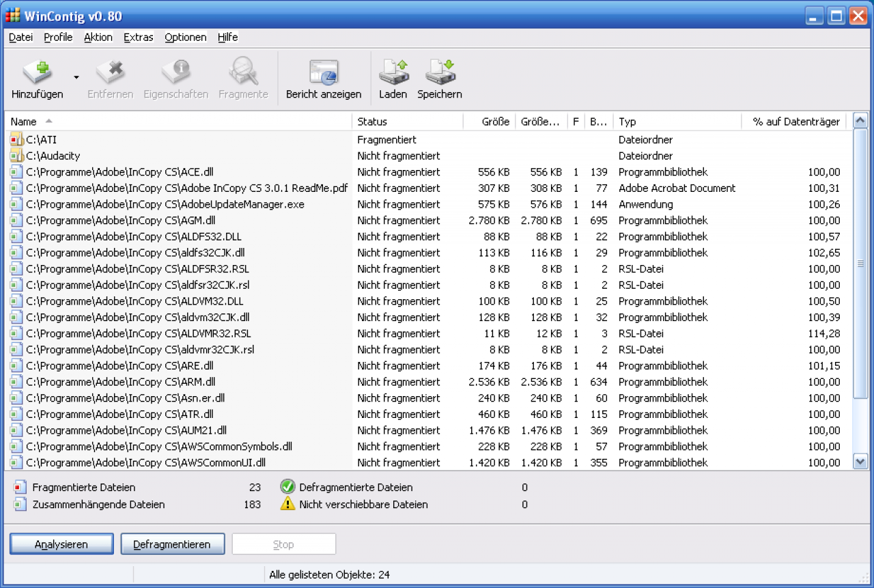Open the Extras menu
Viewport: 874px width, 588px height.
coord(139,38)
